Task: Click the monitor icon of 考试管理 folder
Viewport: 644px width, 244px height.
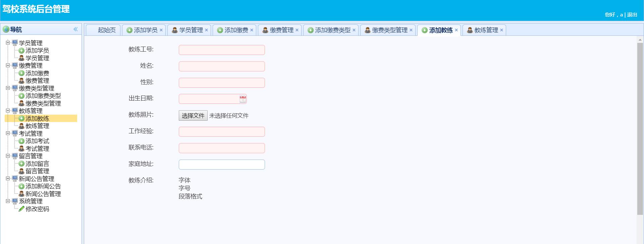Action: pyautogui.click(x=15, y=133)
